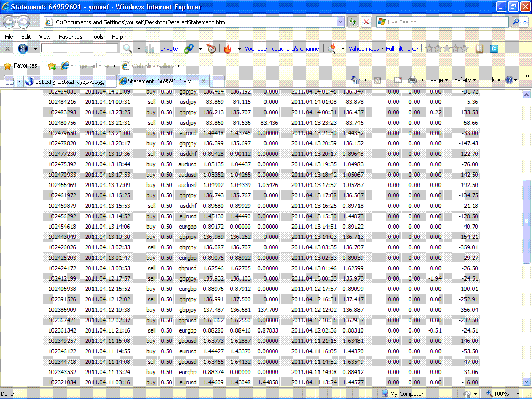Open the File menu

(9, 37)
